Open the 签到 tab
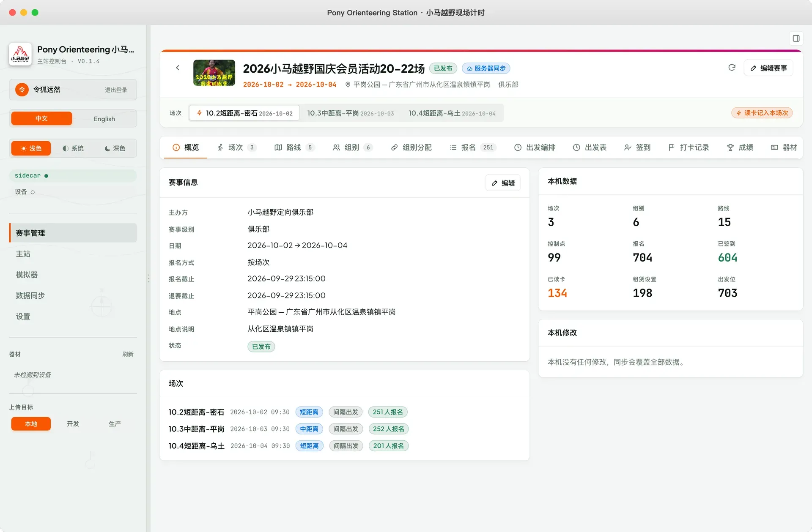 click(x=637, y=147)
